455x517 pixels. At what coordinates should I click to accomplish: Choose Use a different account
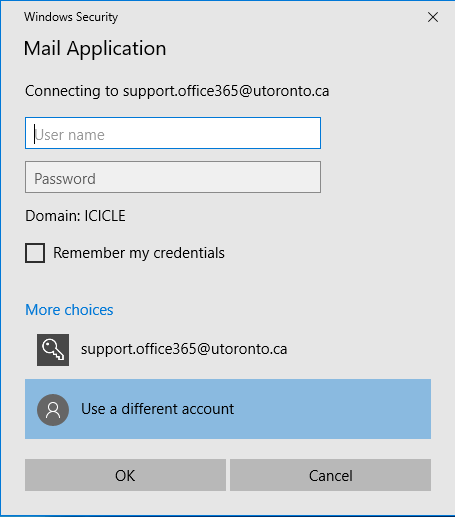pyautogui.click(x=228, y=409)
